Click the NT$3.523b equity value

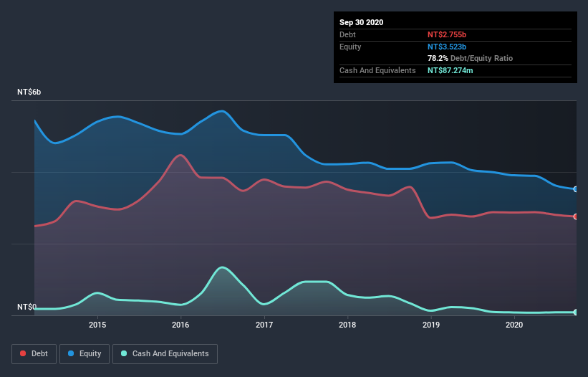click(x=447, y=47)
